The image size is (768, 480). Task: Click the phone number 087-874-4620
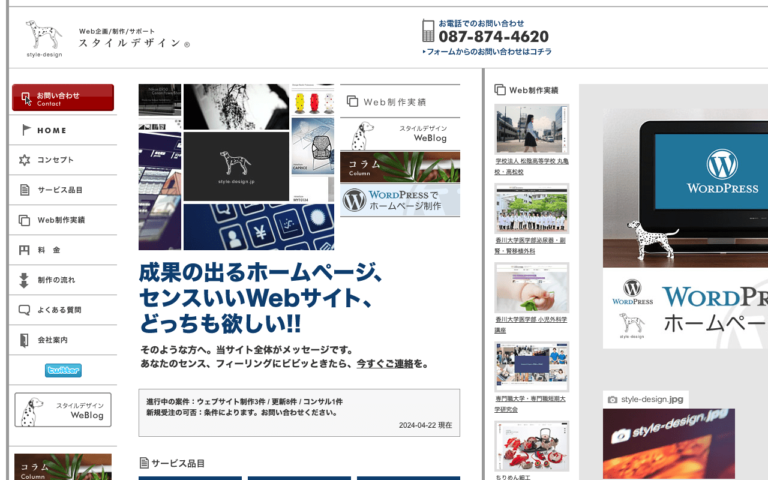pos(493,36)
